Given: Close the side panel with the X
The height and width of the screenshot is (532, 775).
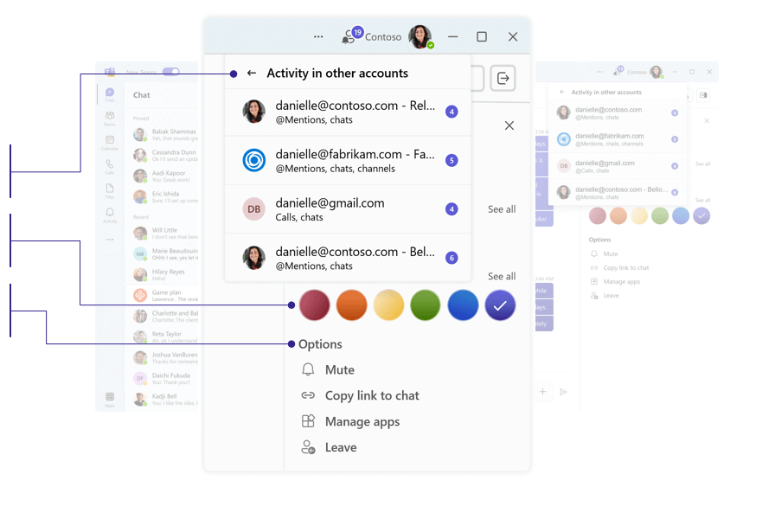Looking at the screenshot, I should click(509, 125).
